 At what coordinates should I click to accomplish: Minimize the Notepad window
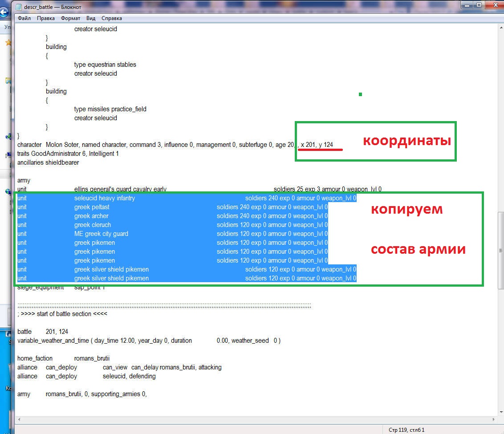coord(467,5)
